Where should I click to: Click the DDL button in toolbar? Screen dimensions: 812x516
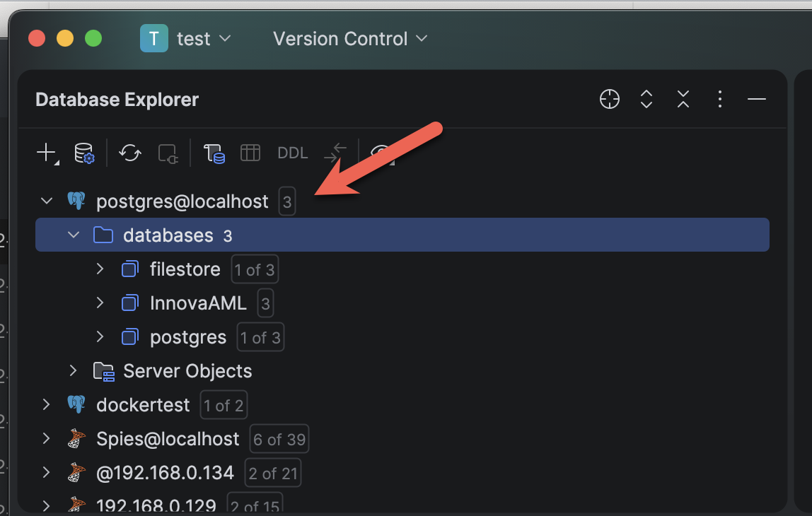292,153
